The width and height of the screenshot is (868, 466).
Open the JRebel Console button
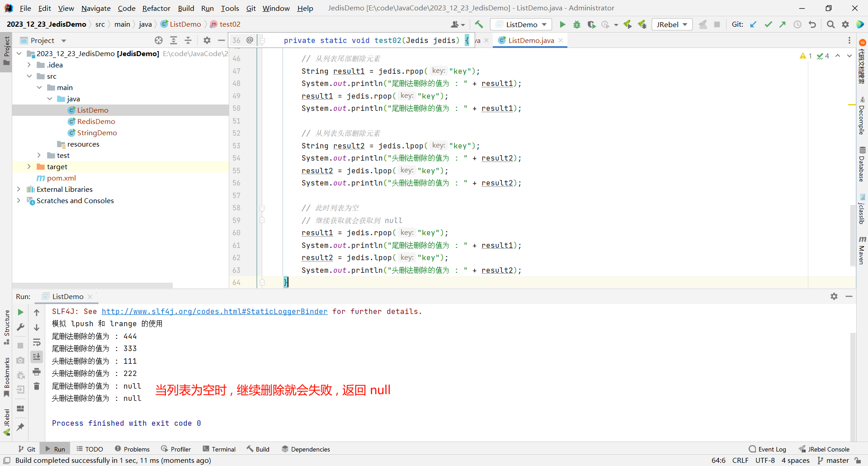[824, 449]
